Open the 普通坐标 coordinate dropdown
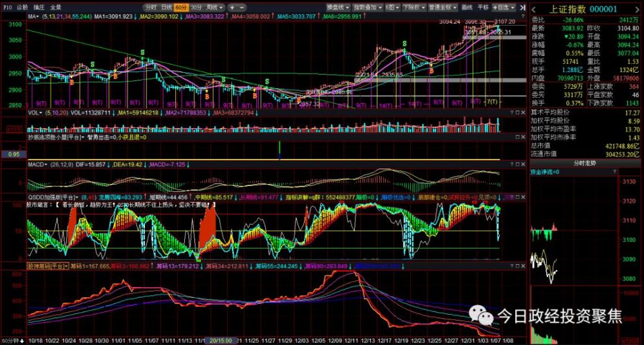 (x=443, y=7)
